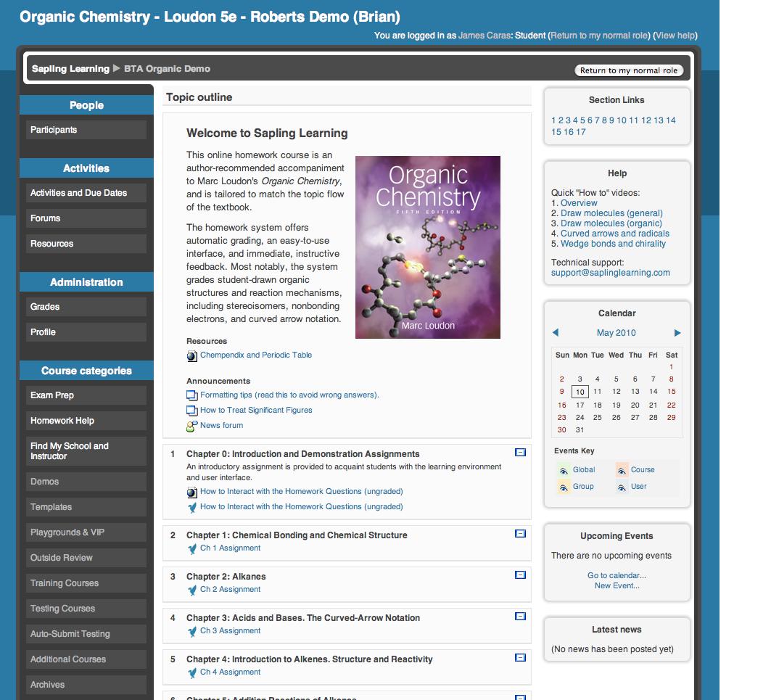Click the leaf icon beside Ch 1 Assignment
Viewport: 771px width, 700px height.
[191, 548]
